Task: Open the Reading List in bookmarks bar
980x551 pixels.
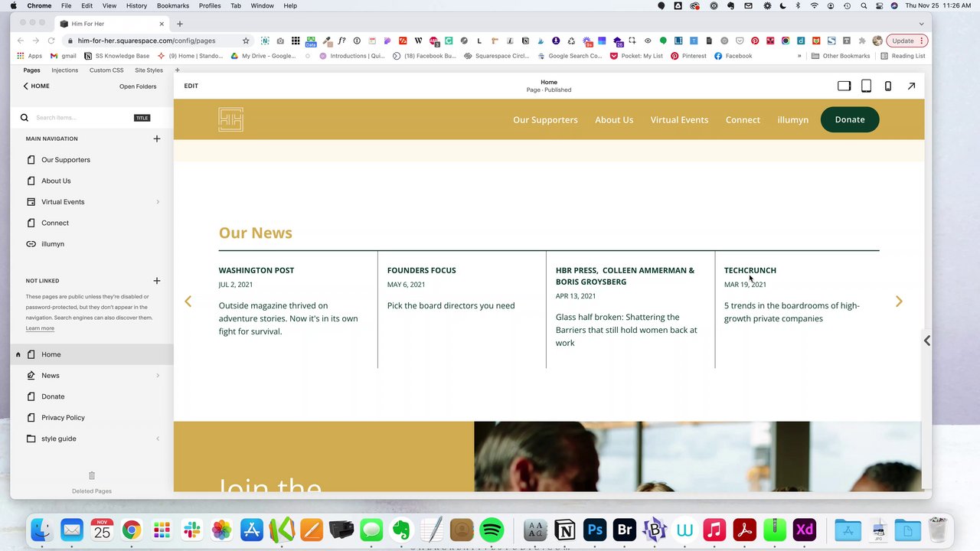Action: [x=903, y=56]
